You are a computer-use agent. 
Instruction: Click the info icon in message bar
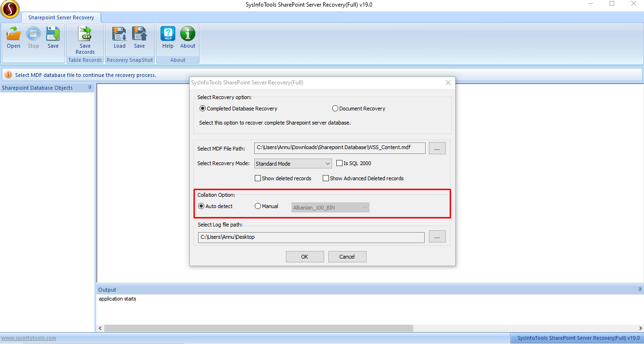[8, 75]
